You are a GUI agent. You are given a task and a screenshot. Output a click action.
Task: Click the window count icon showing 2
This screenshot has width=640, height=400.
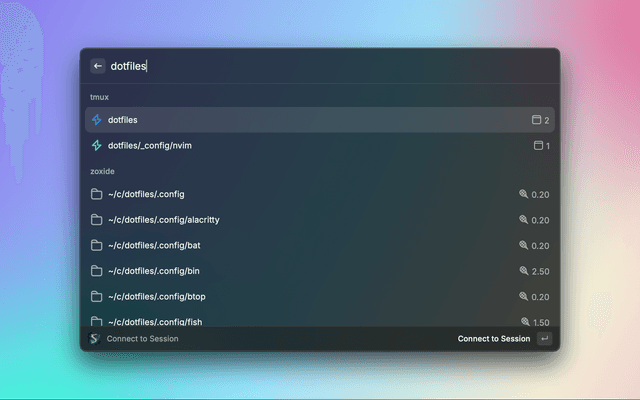pyautogui.click(x=536, y=120)
